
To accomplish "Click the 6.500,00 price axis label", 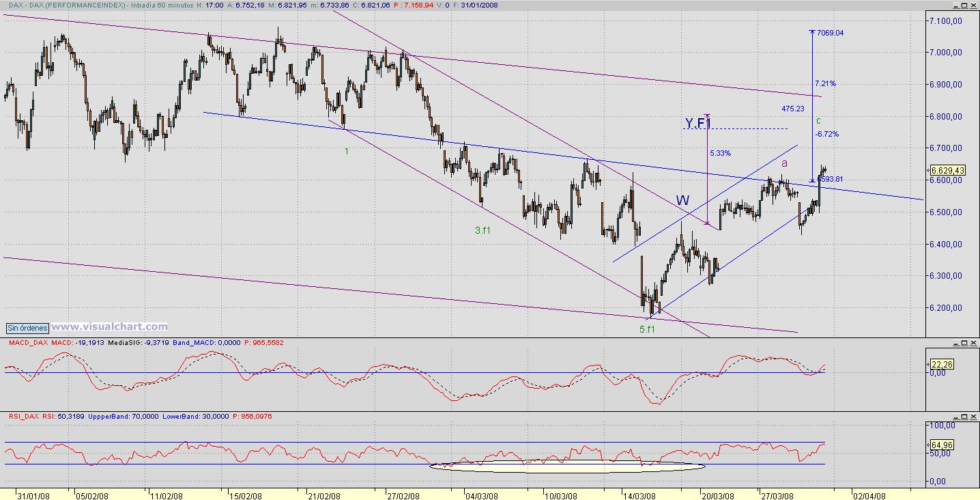I will click(x=945, y=212).
